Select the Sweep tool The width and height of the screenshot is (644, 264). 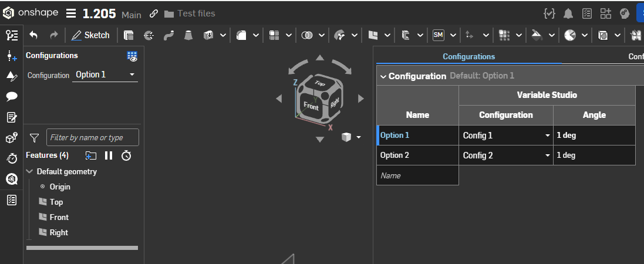tap(168, 36)
